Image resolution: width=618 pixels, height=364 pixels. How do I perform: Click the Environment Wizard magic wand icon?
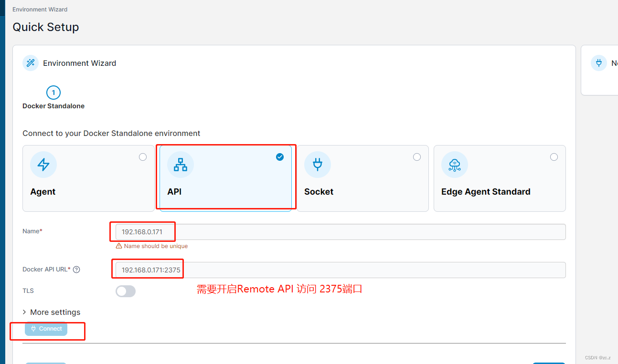coord(30,63)
